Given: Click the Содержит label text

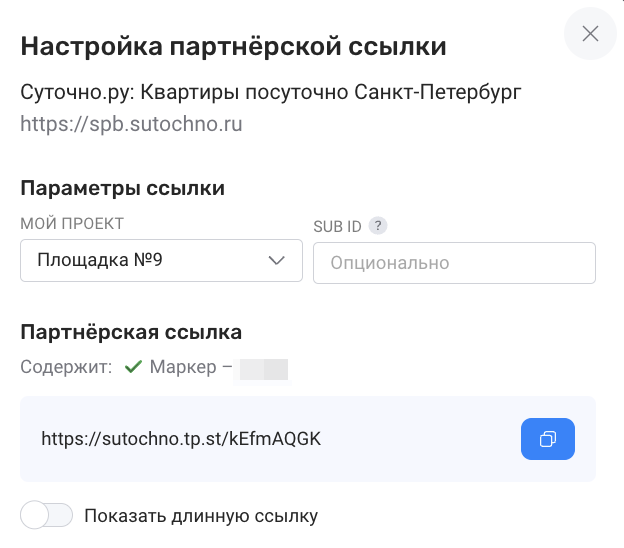Looking at the screenshot, I should (x=66, y=367).
